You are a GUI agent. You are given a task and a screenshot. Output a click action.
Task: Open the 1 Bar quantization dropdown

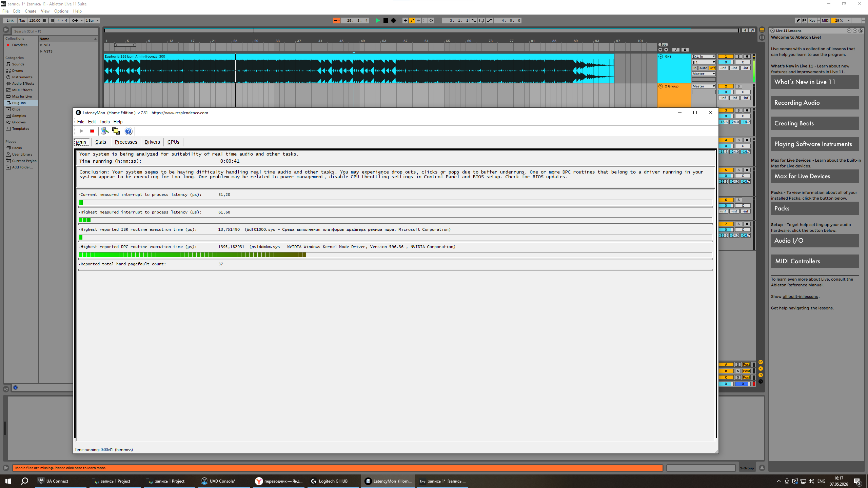92,21
